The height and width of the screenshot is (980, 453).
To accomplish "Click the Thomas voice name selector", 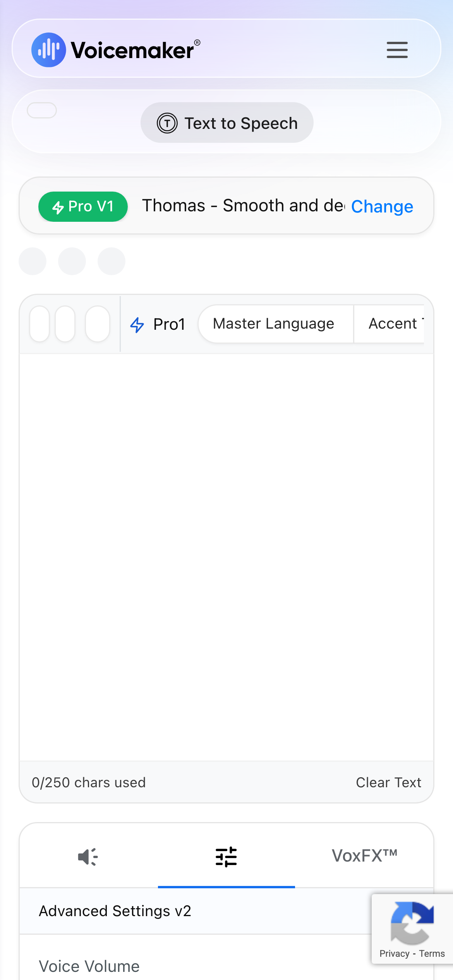I will click(x=243, y=206).
